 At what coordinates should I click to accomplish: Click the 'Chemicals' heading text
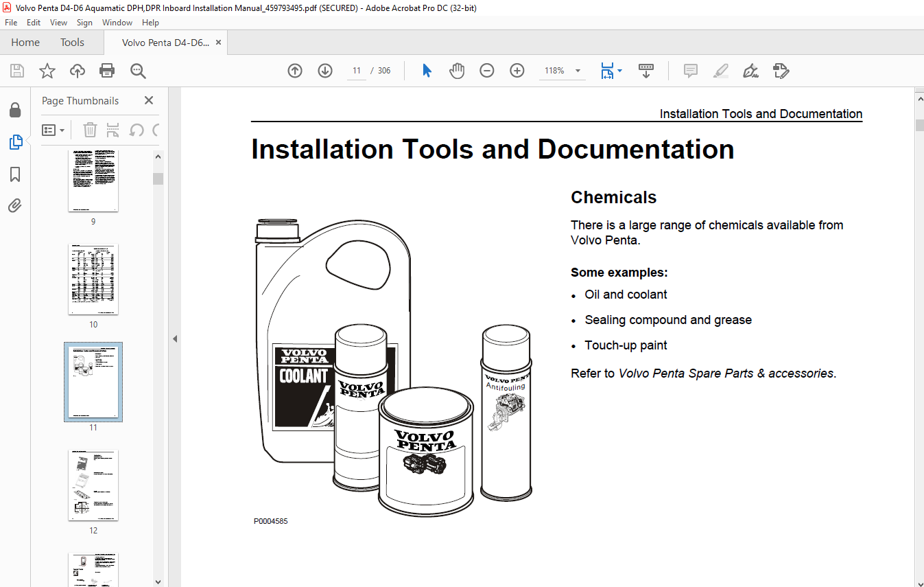click(613, 198)
